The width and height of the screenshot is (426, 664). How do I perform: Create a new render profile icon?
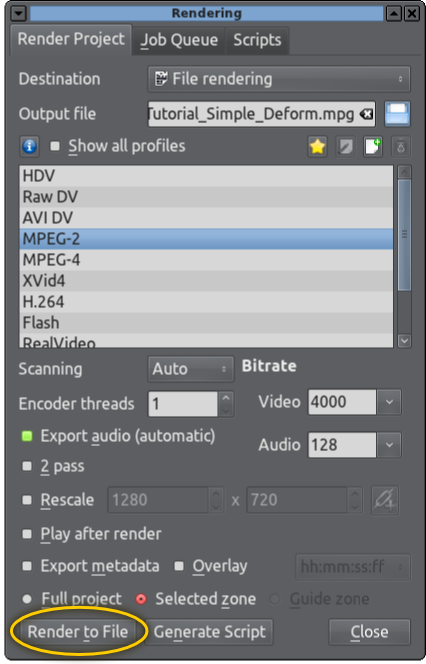pos(373,147)
